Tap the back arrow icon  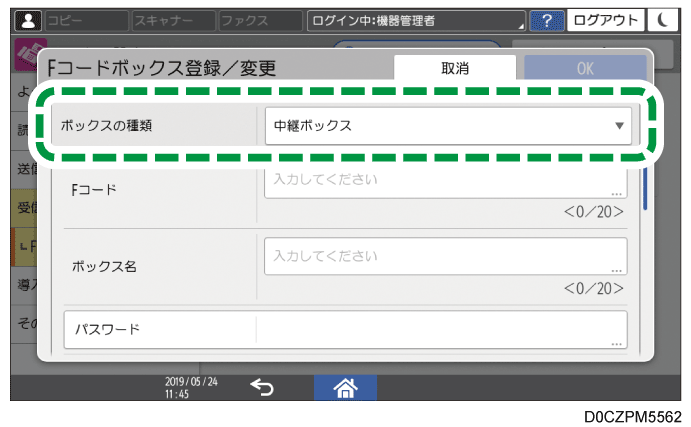click(262, 388)
